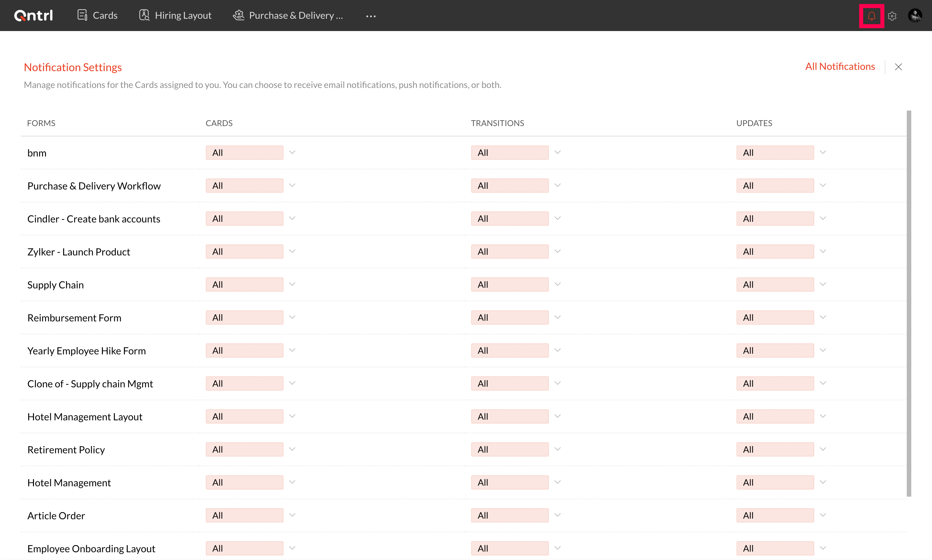The height and width of the screenshot is (560, 932).
Task: Open the All Notifications link
Action: (x=839, y=66)
